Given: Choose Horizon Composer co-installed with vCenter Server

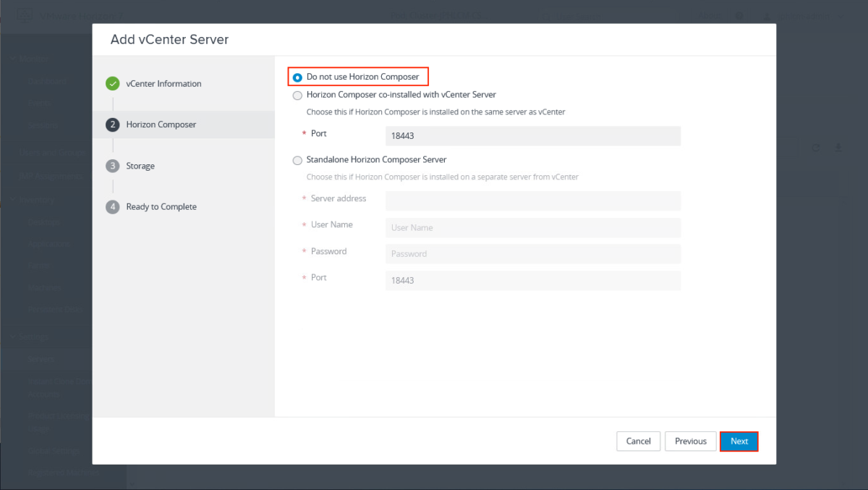Looking at the screenshot, I should pyautogui.click(x=297, y=96).
